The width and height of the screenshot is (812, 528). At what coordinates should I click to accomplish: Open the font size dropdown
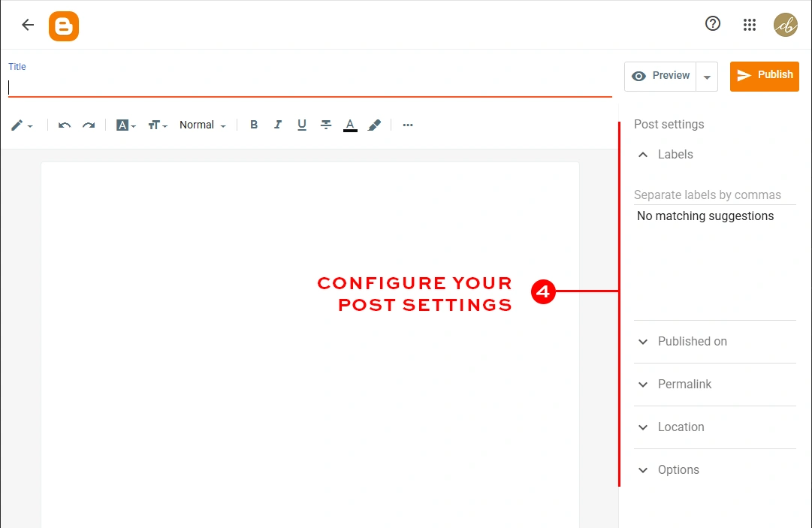(158, 125)
